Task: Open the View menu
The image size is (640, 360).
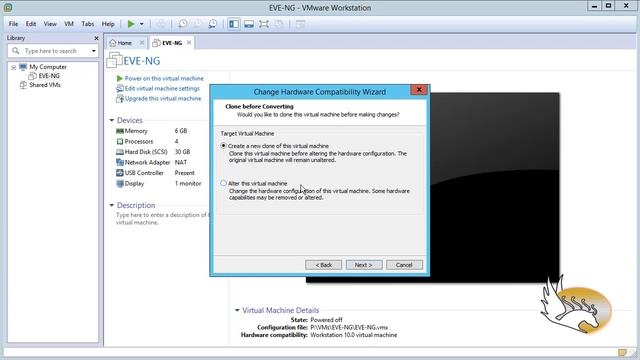Action: click(50, 24)
